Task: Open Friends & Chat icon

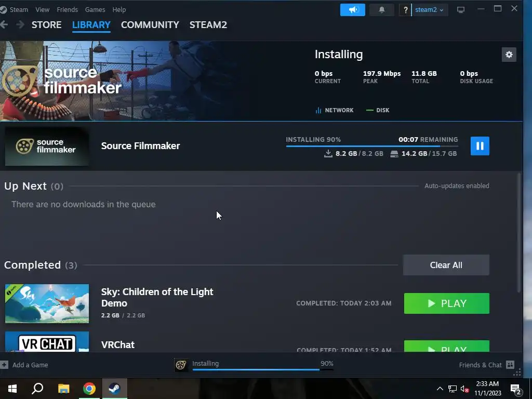Action: tap(510, 365)
